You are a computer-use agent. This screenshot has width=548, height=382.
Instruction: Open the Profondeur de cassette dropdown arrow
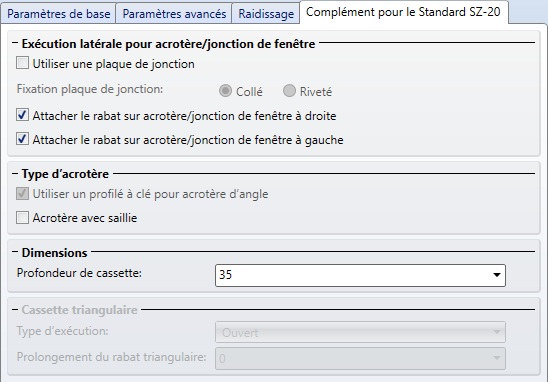(497, 275)
